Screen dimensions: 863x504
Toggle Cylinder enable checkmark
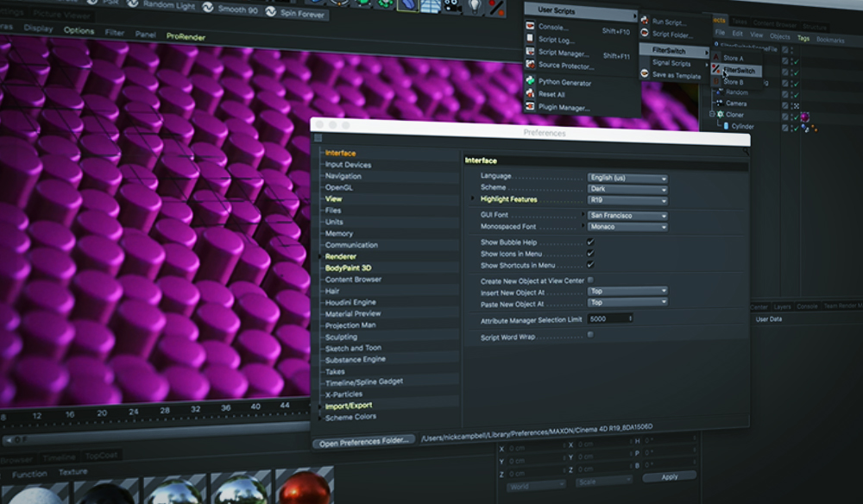tap(795, 129)
